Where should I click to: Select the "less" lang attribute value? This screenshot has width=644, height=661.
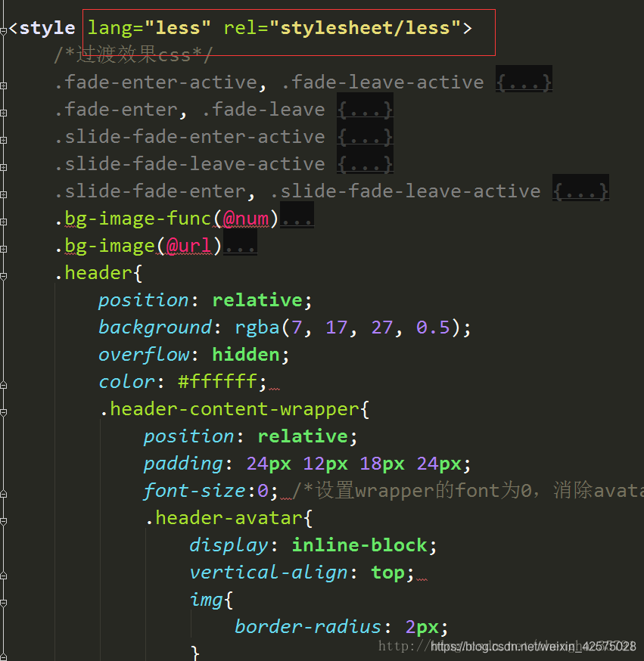(178, 28)
